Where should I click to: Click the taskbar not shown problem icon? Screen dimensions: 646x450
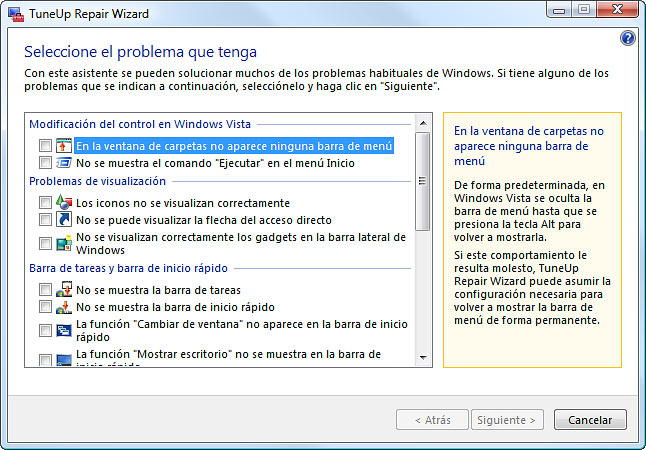(64, 290)
